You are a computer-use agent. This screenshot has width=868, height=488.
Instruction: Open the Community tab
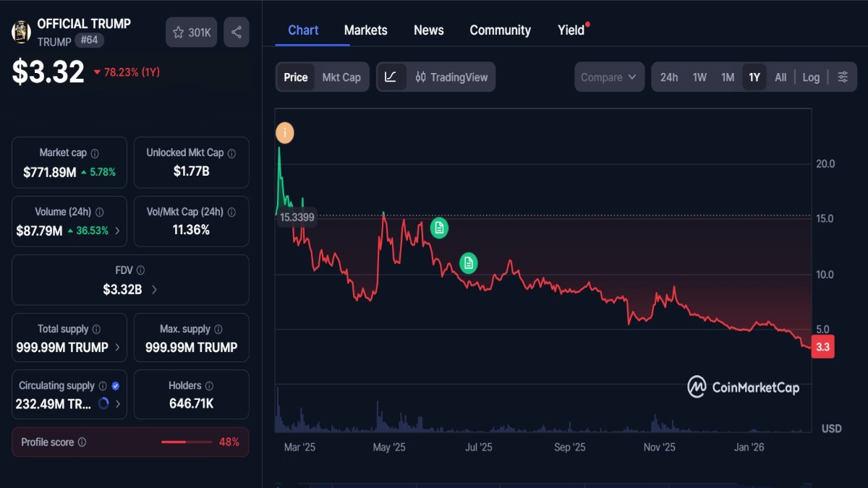click(x=500, y=30)
